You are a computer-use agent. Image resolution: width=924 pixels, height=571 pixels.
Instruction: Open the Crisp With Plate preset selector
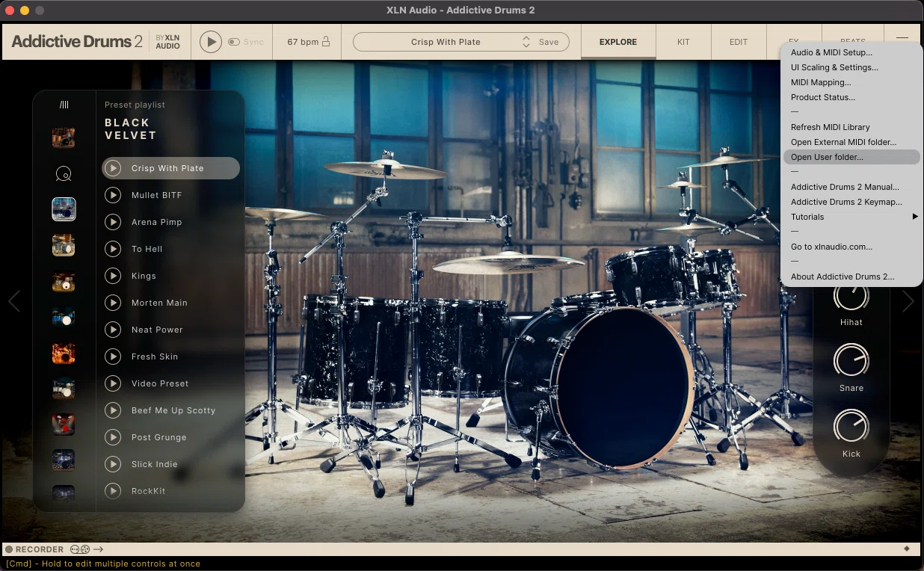point(446,42)
